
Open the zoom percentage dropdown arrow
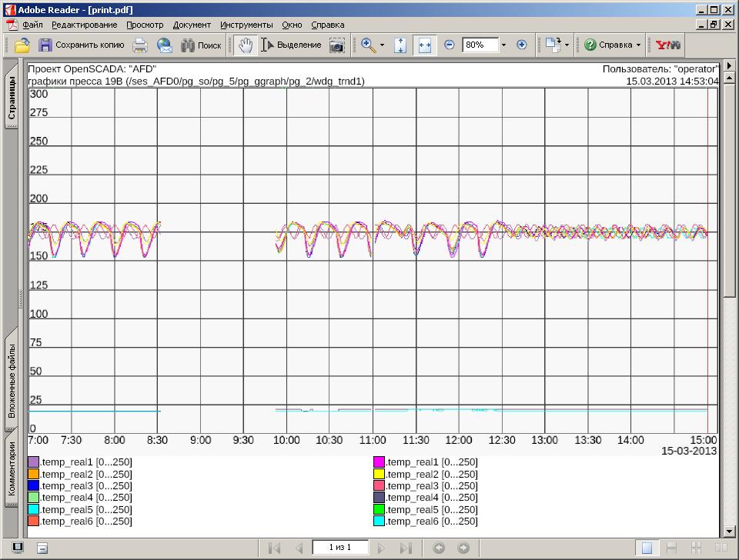[x=503, y=45]
